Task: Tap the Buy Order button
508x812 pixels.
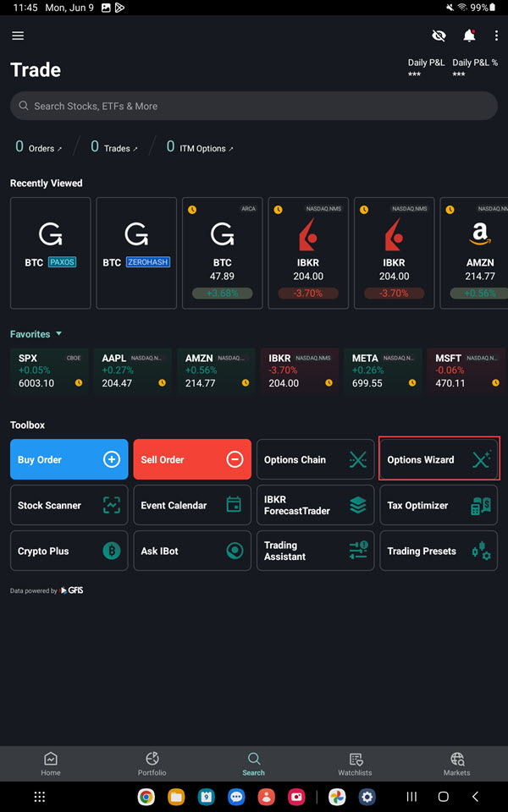Action: tap(69, 459)
